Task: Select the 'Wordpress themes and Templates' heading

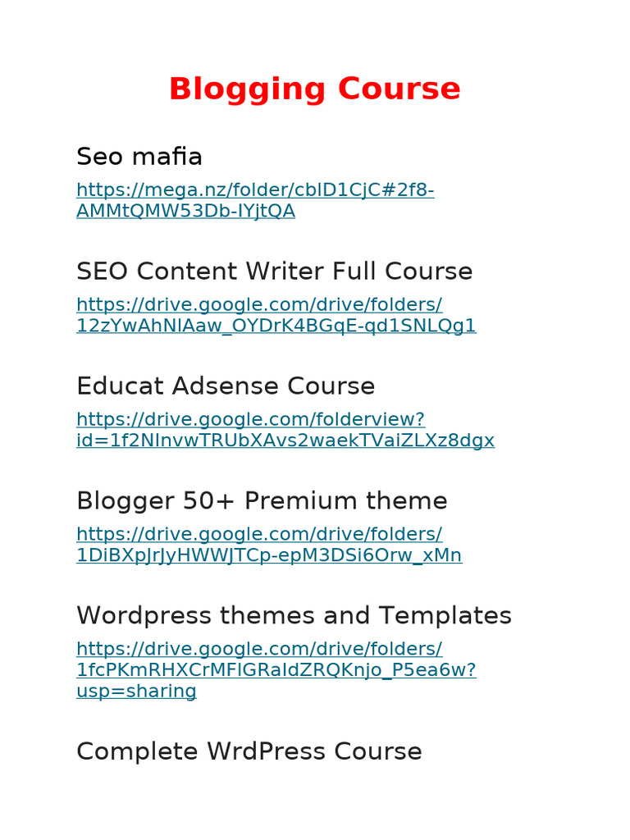Action: pos(294,615)
